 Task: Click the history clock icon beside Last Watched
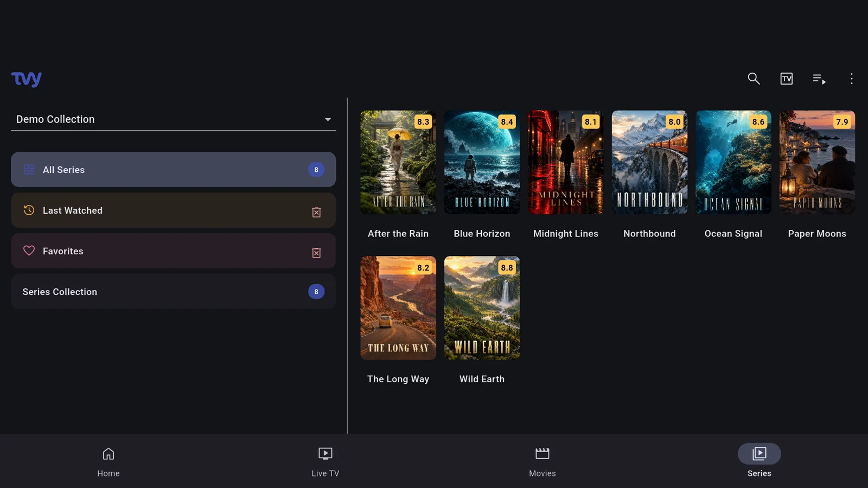pyautogui.click(x=29, y=210)
